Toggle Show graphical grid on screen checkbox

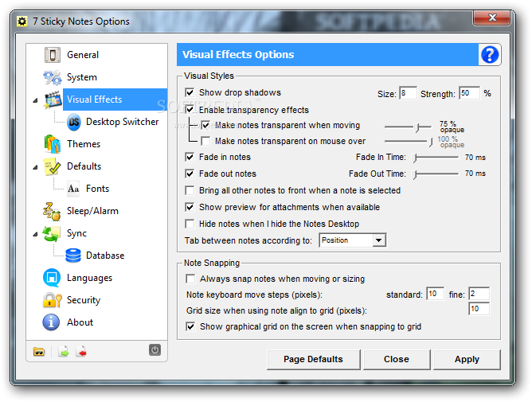click(190, 326)
